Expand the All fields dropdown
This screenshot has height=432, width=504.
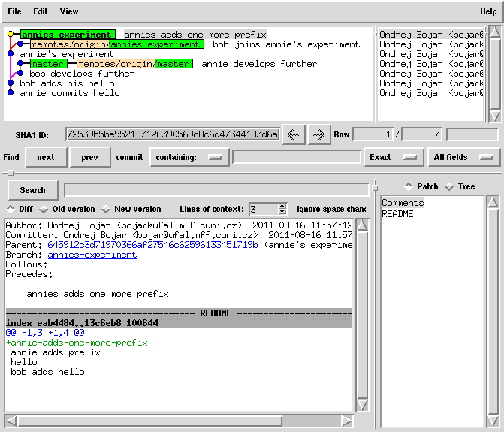coord(463,157)
